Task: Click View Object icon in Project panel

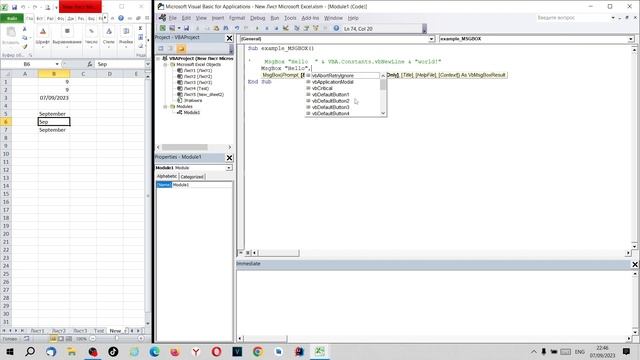Action: coord(171,49)
